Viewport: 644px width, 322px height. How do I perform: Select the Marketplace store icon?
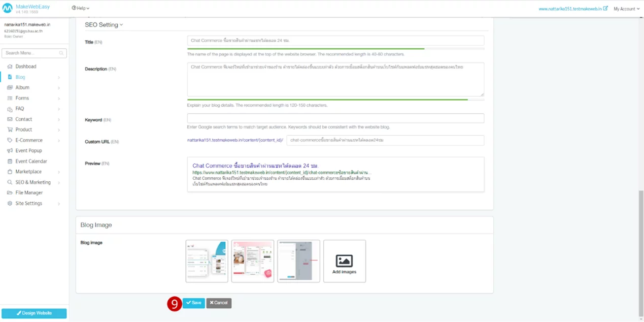(10, 172)
